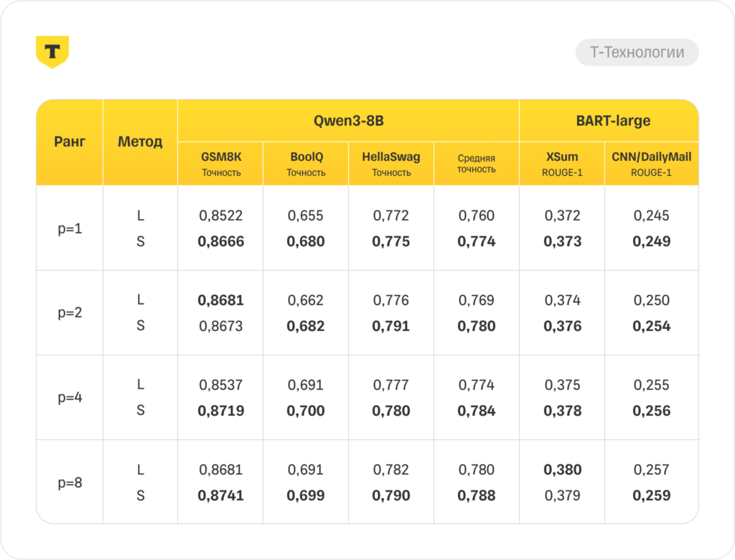Screen dimensions: 735x560
Task: Select the p=4 rank cell
Action: pyautogui.click(x=70, y=397)
